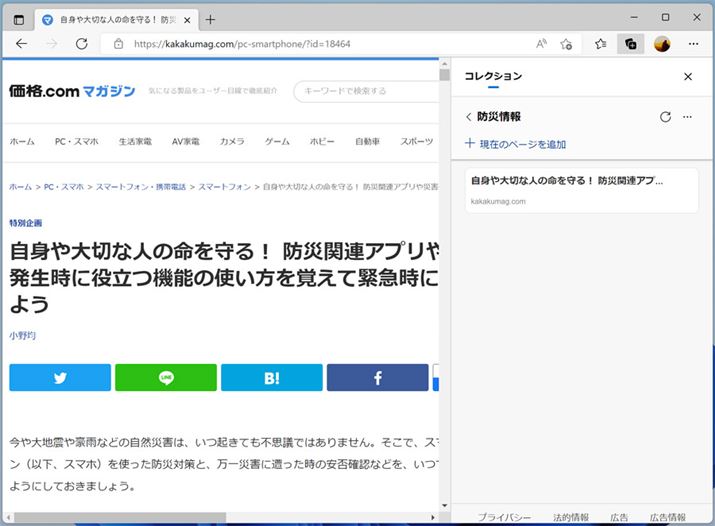The width and height of the screenshot is (715, 526).
Task: Share article on Facebook button
Action: point(377,378)
